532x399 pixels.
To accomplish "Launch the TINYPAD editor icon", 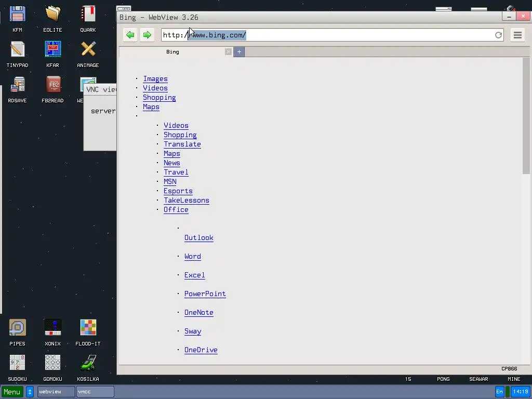I will (x=17, y=55).
